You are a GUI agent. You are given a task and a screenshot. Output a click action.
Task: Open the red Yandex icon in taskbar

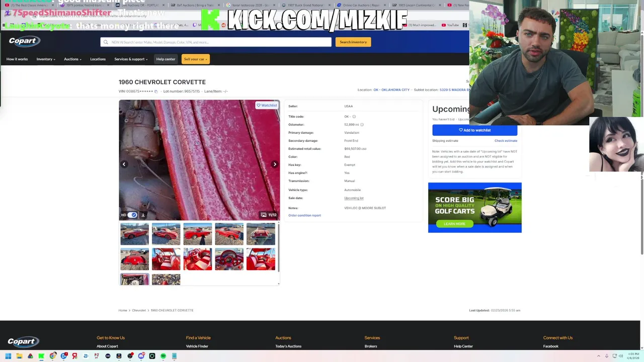pos(74,356)
